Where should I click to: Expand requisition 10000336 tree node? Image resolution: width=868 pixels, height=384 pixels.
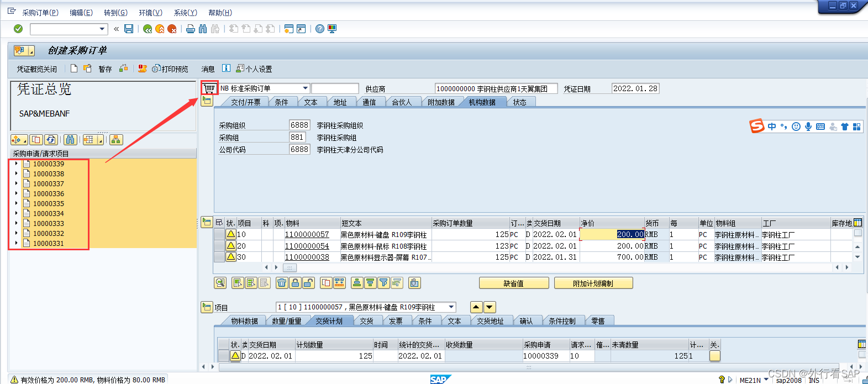click(x=16, y=193)
